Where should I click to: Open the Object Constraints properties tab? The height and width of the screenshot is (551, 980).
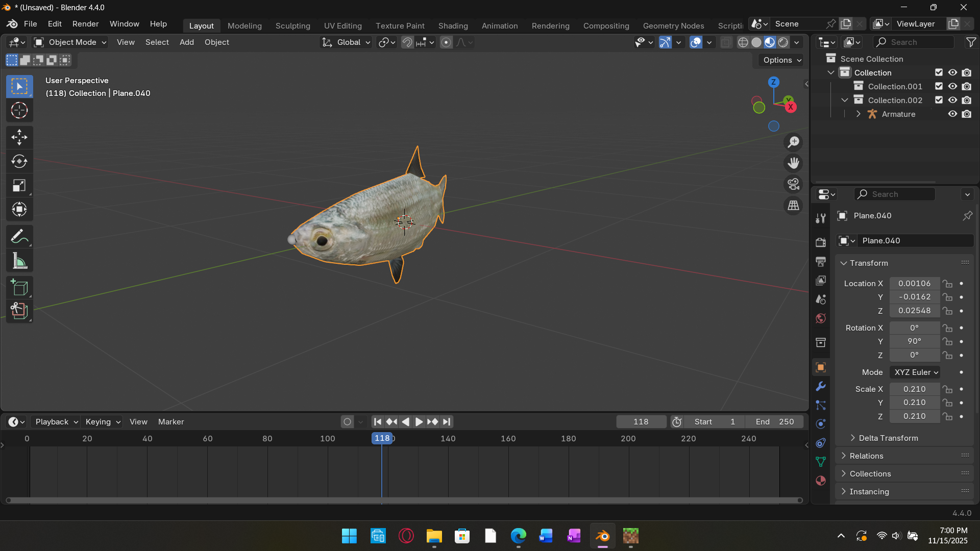[x=821, y=443]
